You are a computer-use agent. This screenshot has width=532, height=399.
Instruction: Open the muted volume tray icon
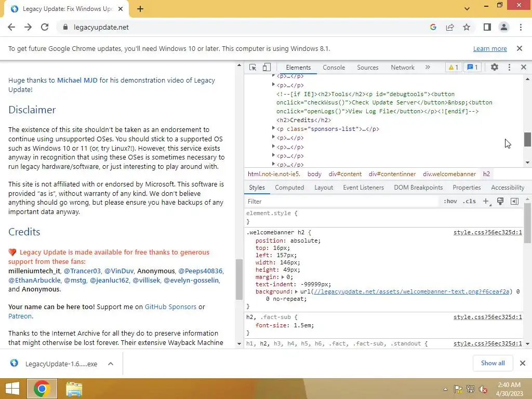point(483,389)
